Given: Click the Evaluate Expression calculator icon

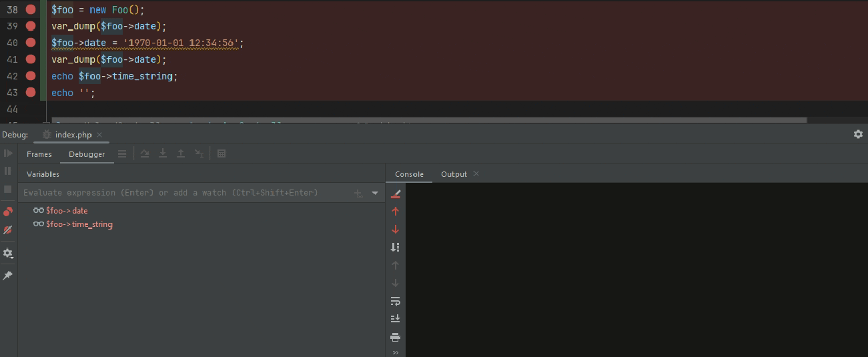Looking at the screenshot, I should [222, 154].
